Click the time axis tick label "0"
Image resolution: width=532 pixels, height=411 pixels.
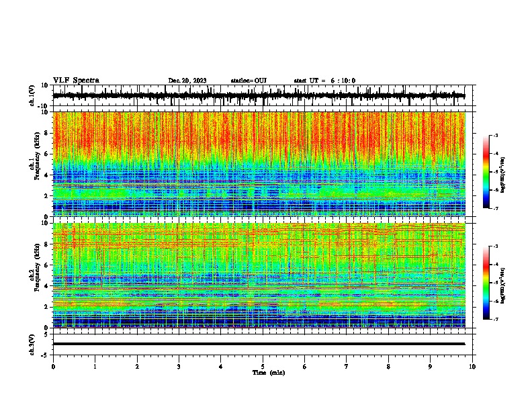(x=53, y=367)
